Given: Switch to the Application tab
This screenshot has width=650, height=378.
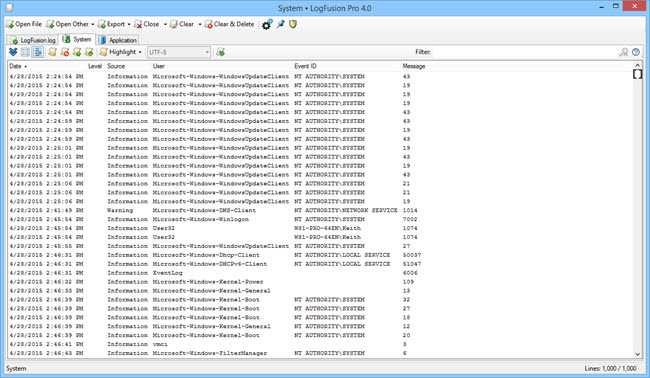Looking at the screenshot, I should (x=118, y=40).
